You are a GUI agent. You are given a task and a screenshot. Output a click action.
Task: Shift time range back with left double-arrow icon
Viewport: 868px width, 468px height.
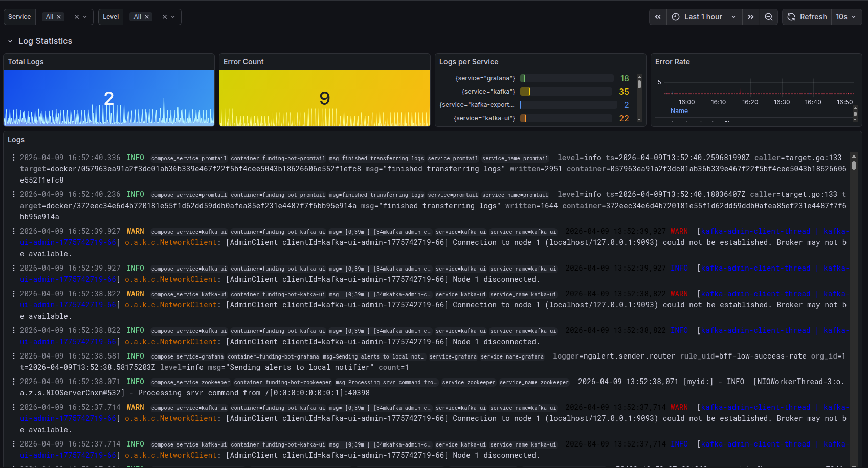tap(658, 16)
